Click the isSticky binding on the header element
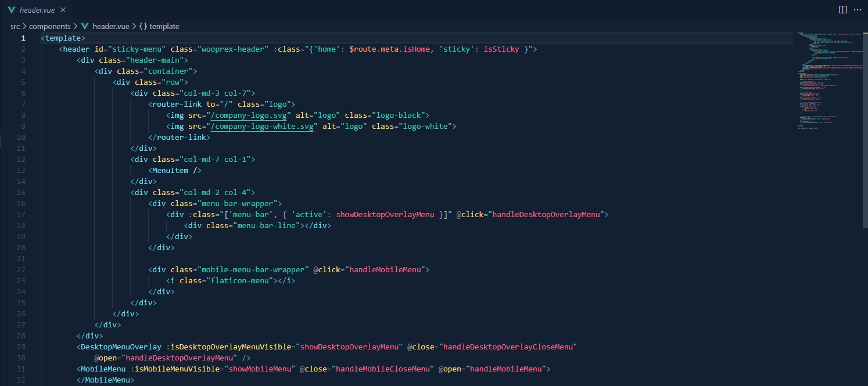The width and height of the screenshot is (868, 386). point(501,49)
